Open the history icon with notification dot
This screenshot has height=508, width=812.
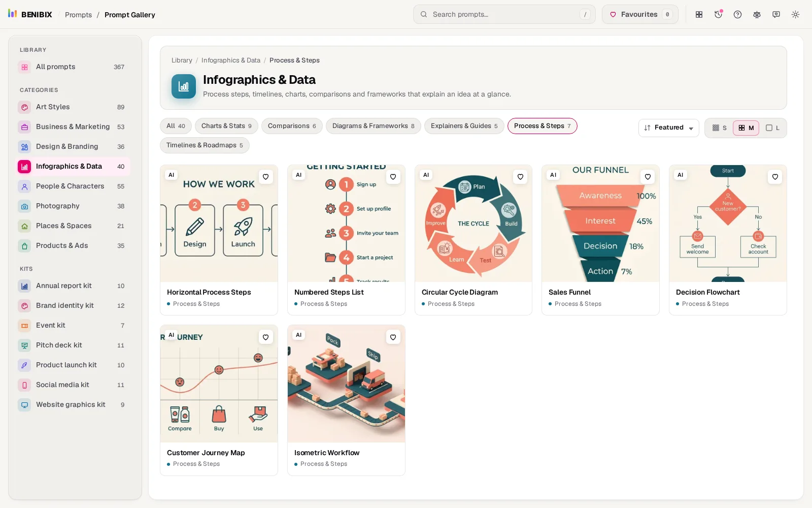718,15
